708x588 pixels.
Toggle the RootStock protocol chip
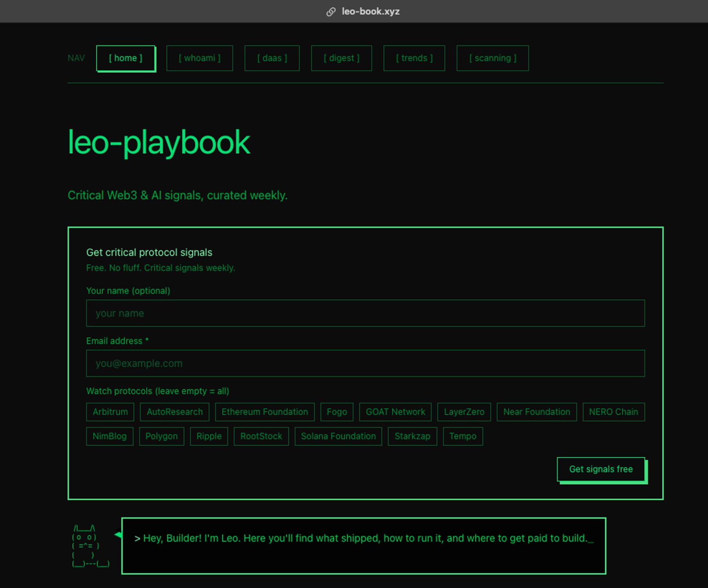(x=261, y=437)
